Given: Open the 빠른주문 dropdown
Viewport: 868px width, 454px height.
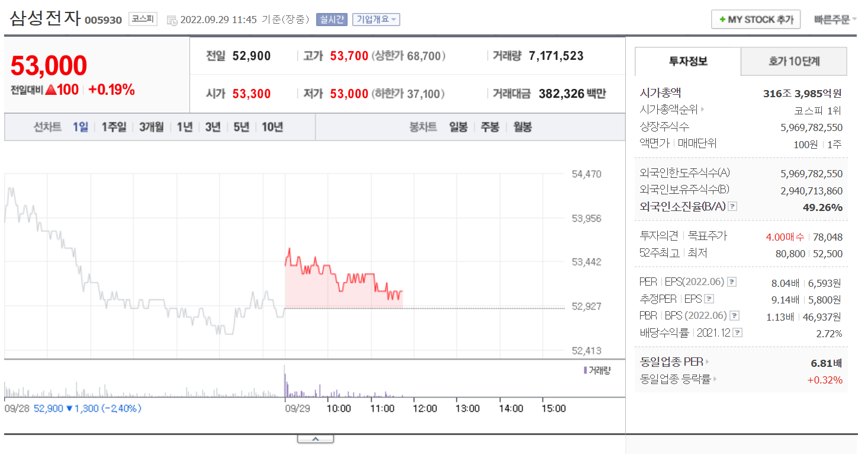Looking at the screenshot, I should click(835, 20).
